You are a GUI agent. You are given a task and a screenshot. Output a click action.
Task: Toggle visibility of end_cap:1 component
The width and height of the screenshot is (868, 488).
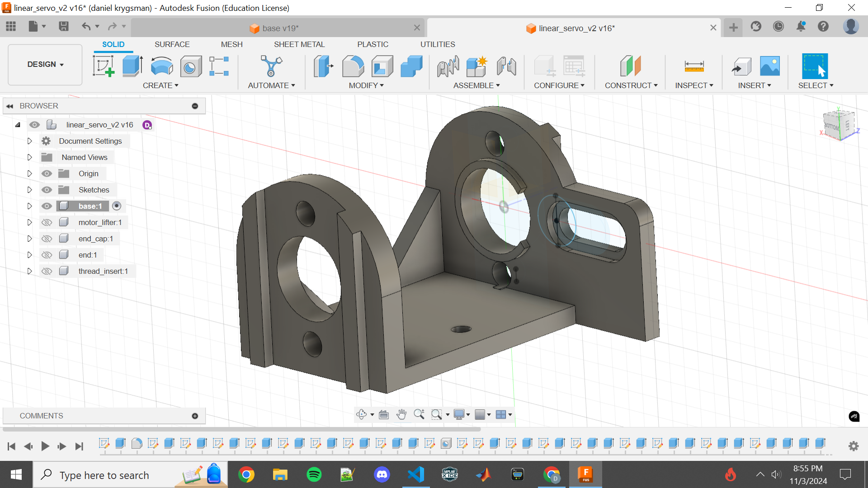coord(47,238)
